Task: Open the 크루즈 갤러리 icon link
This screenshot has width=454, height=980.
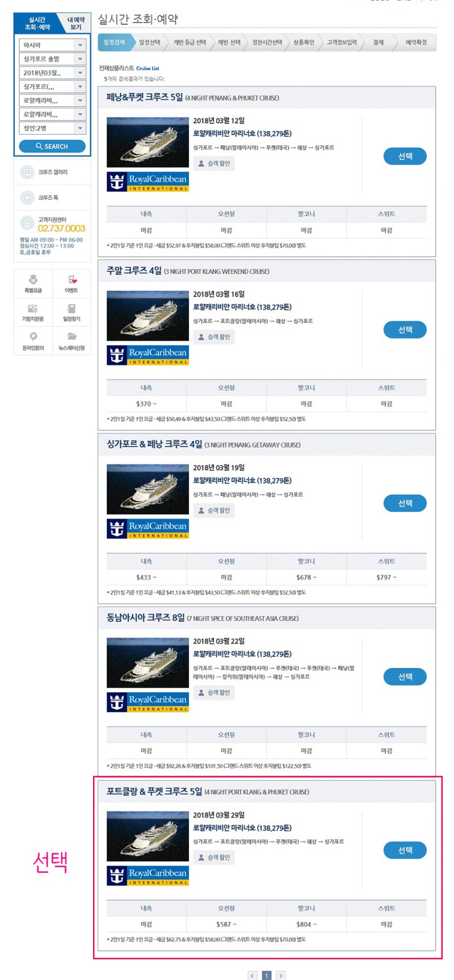Action: (52, 172)
